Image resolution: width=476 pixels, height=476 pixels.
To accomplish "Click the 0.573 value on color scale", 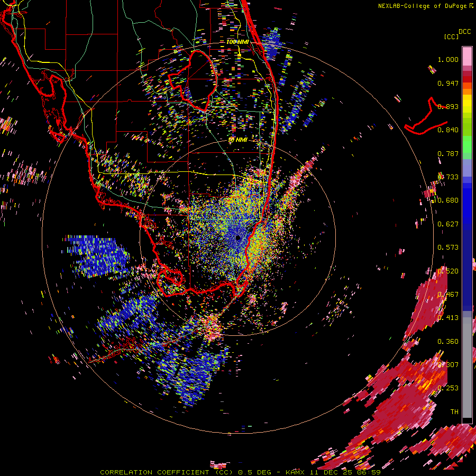I will 448,248.
